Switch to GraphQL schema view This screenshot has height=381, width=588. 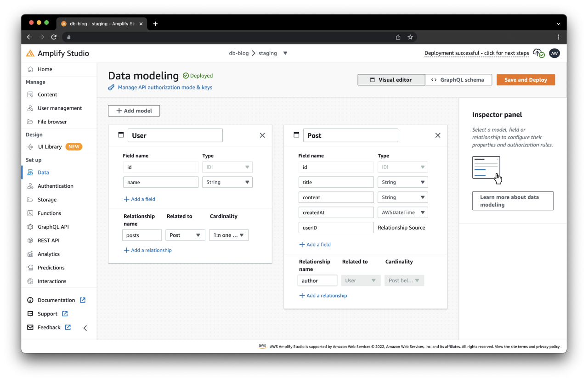coord(458,80)
